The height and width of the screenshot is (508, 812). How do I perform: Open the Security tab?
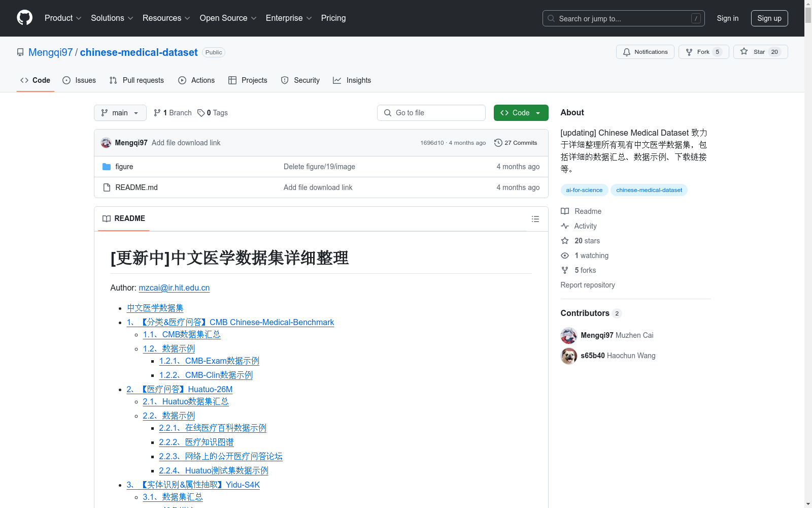coord(300,80)
